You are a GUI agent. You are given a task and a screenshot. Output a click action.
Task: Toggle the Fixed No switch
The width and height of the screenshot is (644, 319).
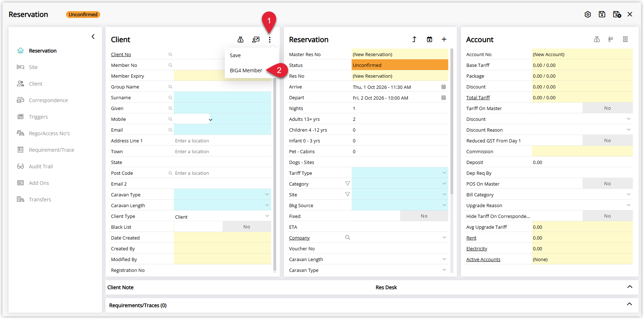pos(424,216)
